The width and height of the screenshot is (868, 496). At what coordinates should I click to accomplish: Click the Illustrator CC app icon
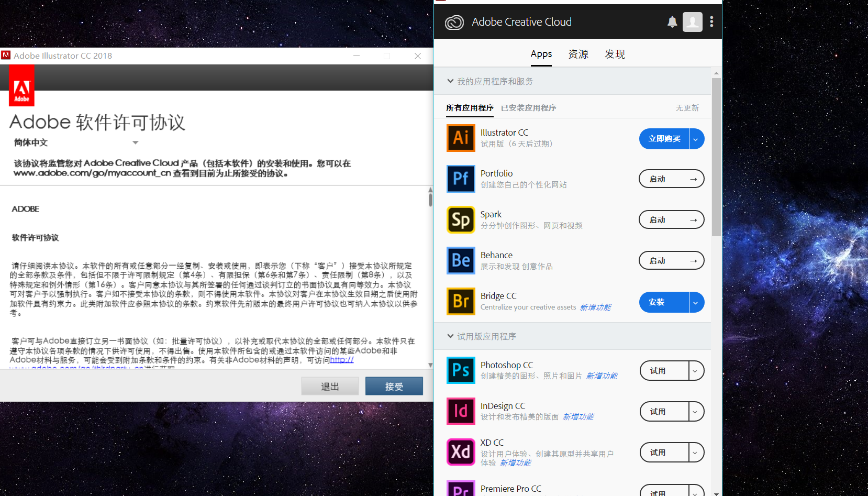461,138
